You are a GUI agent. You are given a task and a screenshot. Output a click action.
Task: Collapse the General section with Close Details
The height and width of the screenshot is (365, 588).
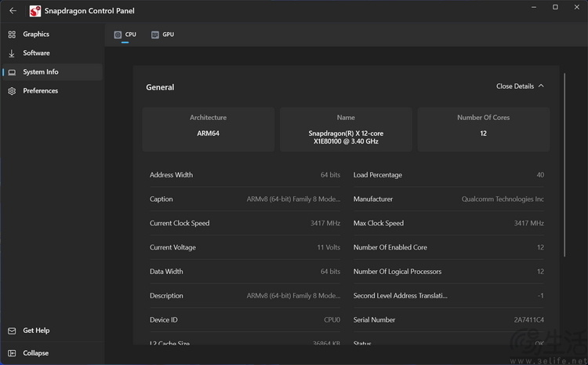(515, 86)
